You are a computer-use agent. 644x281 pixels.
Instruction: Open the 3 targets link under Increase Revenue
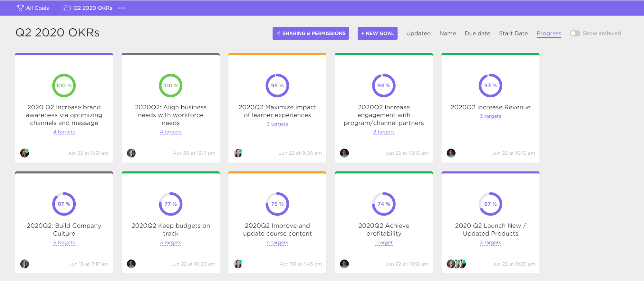tap(490, 116)
